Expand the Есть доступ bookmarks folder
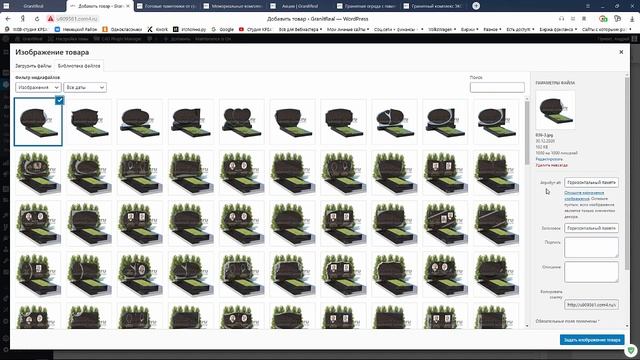Viewport: 640px width, 360px height. (520, 29)
